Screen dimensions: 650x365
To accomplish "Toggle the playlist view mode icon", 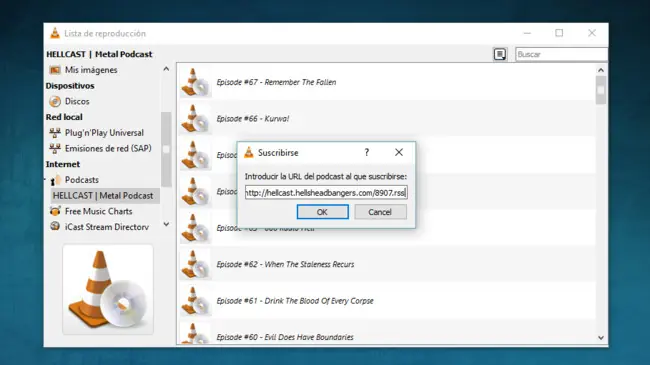I will point(500,54).
